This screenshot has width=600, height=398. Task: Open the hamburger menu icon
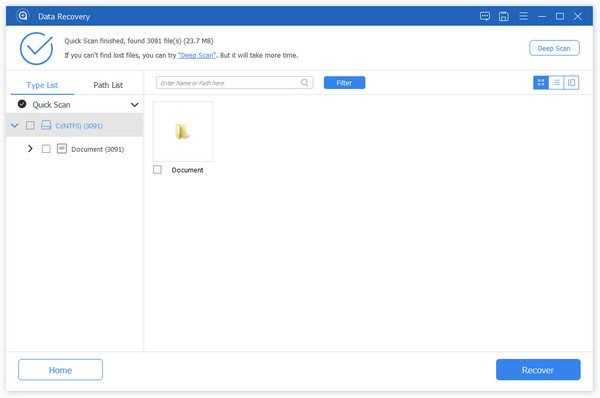523,16
